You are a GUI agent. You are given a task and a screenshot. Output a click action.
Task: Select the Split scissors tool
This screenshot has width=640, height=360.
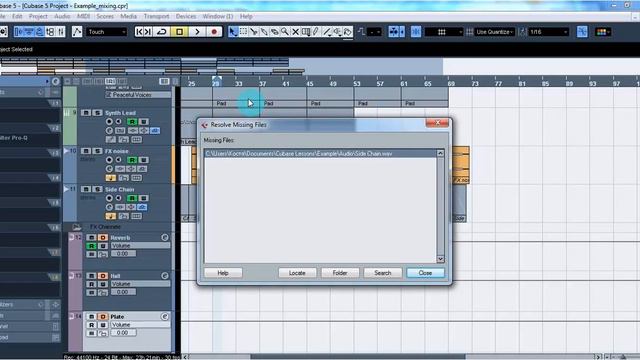coord(253,32)
